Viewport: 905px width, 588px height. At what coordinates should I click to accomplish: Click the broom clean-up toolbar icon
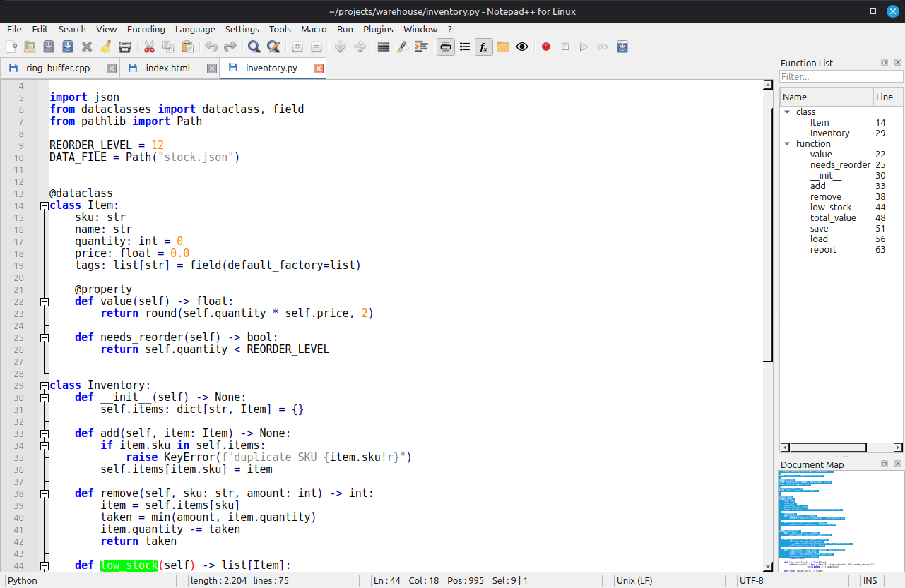tap(106, 47)
